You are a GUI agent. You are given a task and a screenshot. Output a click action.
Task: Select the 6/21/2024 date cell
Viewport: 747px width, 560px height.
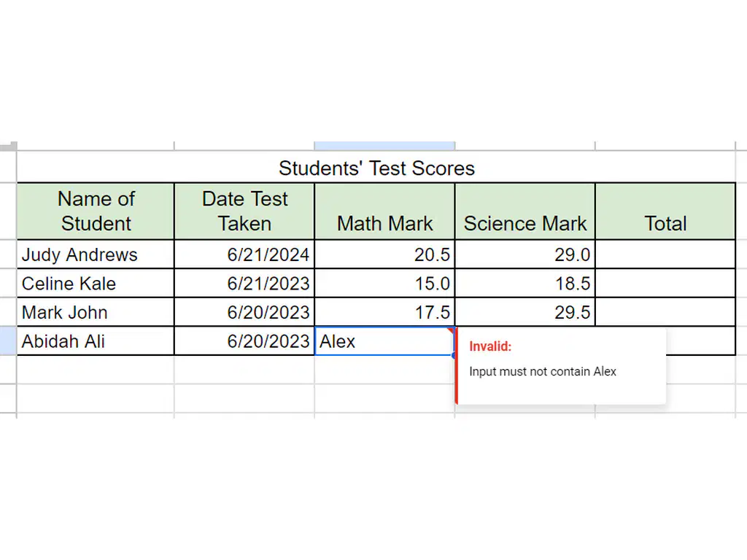pos(244,254)
